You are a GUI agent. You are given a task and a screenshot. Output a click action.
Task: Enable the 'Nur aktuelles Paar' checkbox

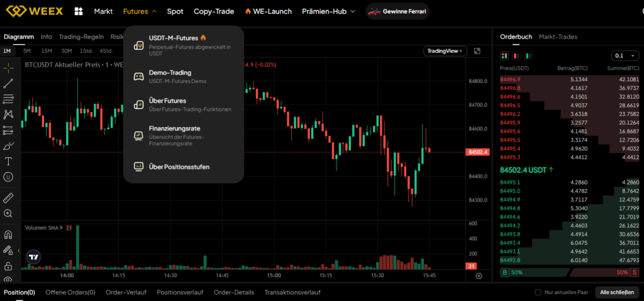coord(538,292)
